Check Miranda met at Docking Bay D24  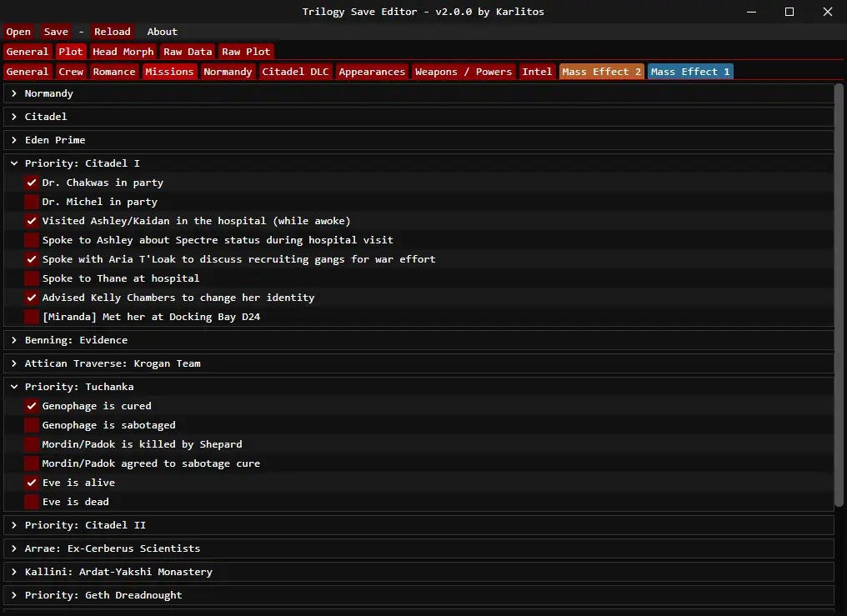click(x=32, y=317)
